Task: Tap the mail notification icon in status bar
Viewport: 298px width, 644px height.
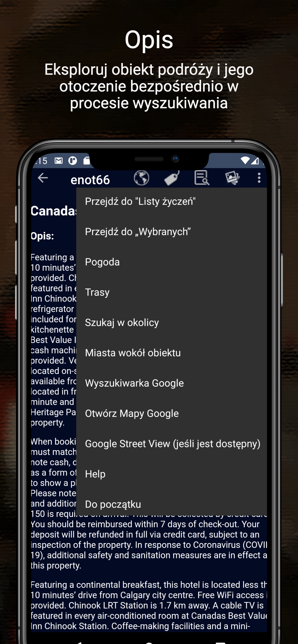Action: coord(59,161)
